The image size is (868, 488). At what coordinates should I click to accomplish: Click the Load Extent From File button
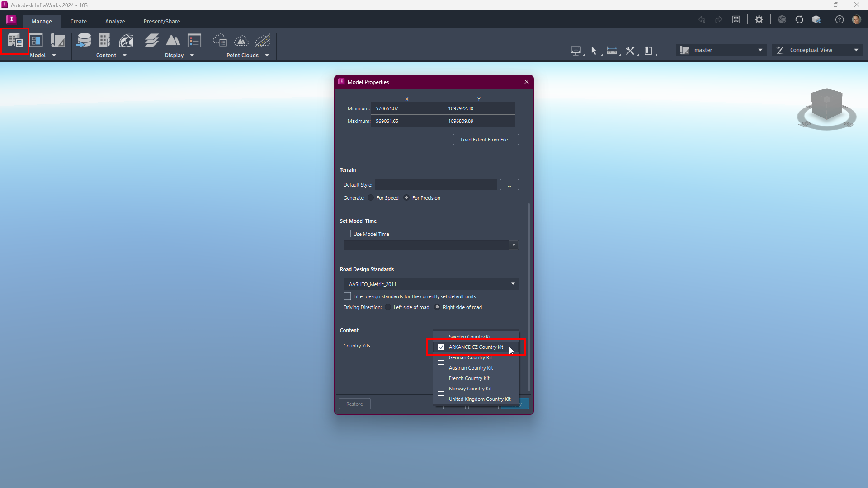click(x=486, y=140)
